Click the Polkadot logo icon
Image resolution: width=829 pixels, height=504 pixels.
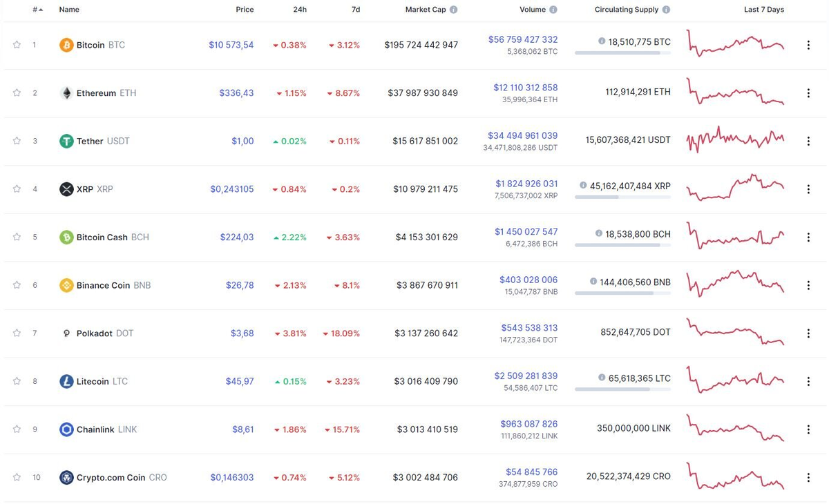click(x=66, y=333)
